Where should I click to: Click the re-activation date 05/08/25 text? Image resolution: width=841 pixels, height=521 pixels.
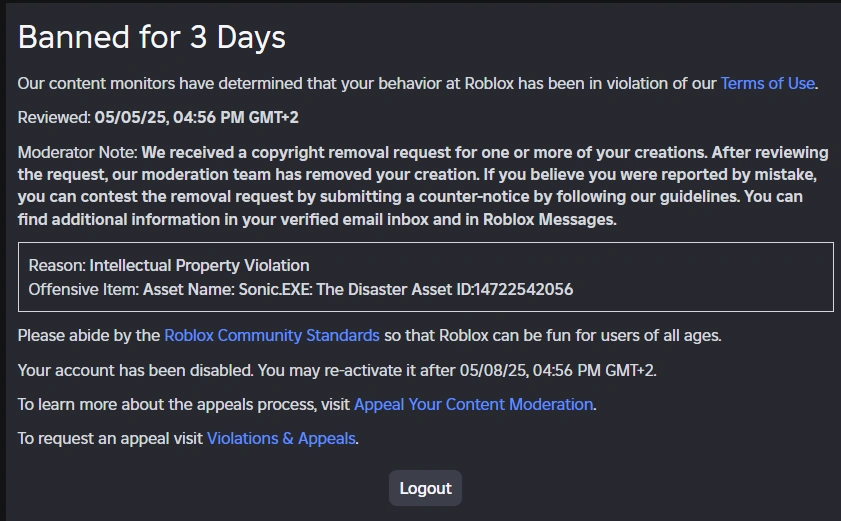(557, 370)
